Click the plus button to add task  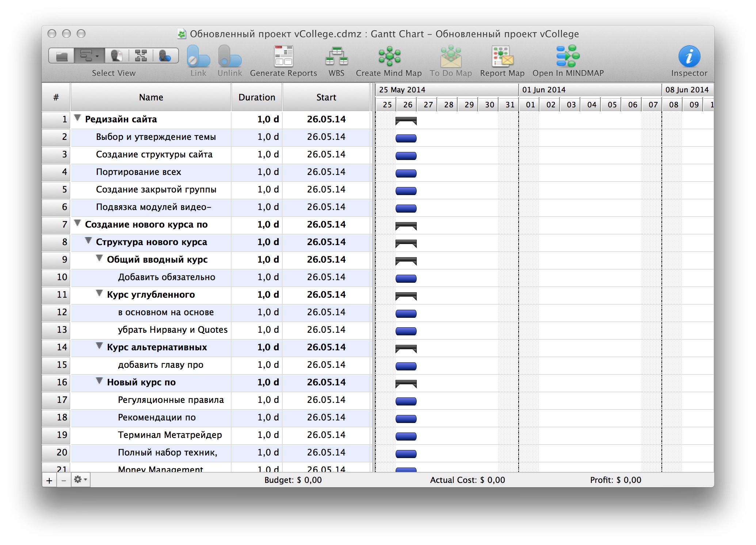[x=49, y=480]
